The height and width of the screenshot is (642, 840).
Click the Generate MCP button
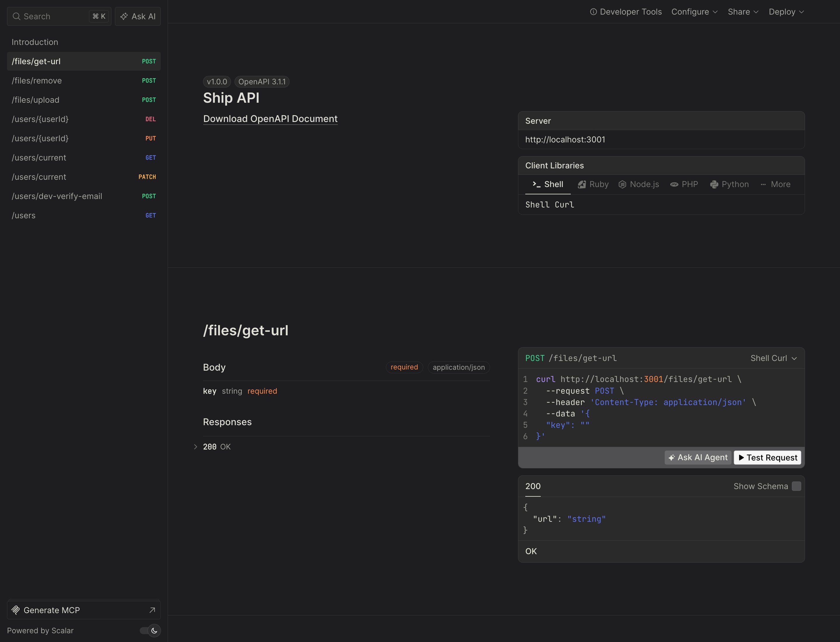coord(84,610)
